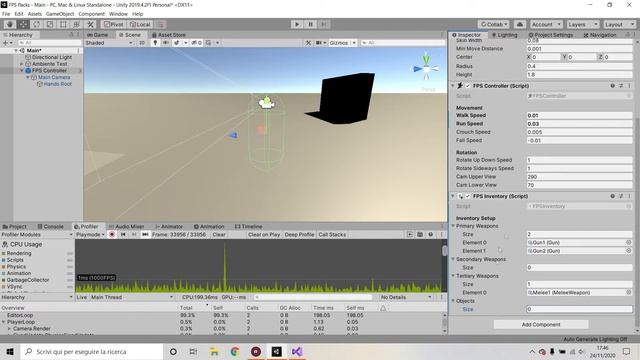Select Hands Root in Hierarchy
The image size is (640, 360).
[58, 84]
